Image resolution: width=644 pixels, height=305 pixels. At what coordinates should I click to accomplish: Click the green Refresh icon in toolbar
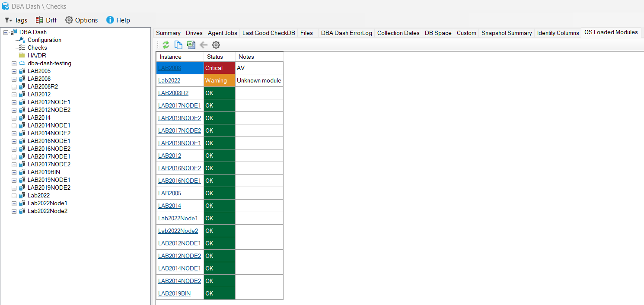[x=166, y=45]
